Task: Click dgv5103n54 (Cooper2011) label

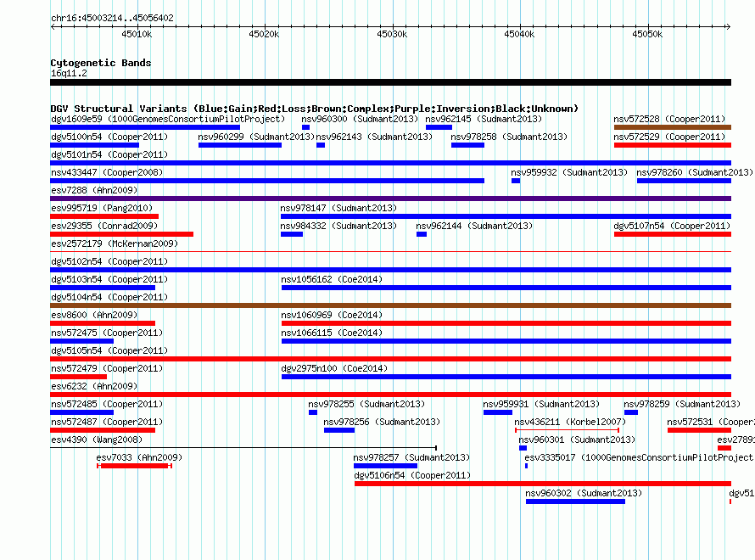Action: coord(109,279)
